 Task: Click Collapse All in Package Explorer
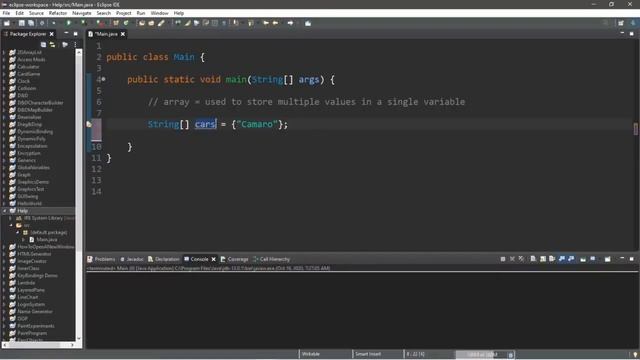pyautogui.click(x=43, y=44)
